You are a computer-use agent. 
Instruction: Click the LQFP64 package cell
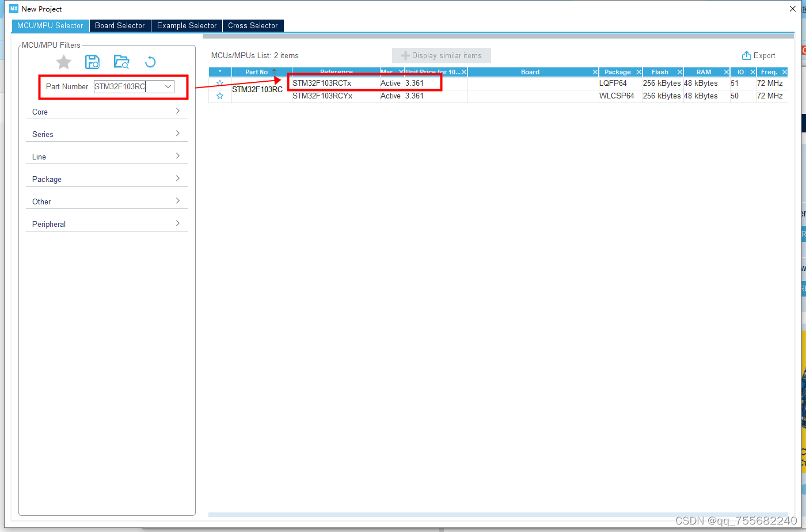(620, 83)
